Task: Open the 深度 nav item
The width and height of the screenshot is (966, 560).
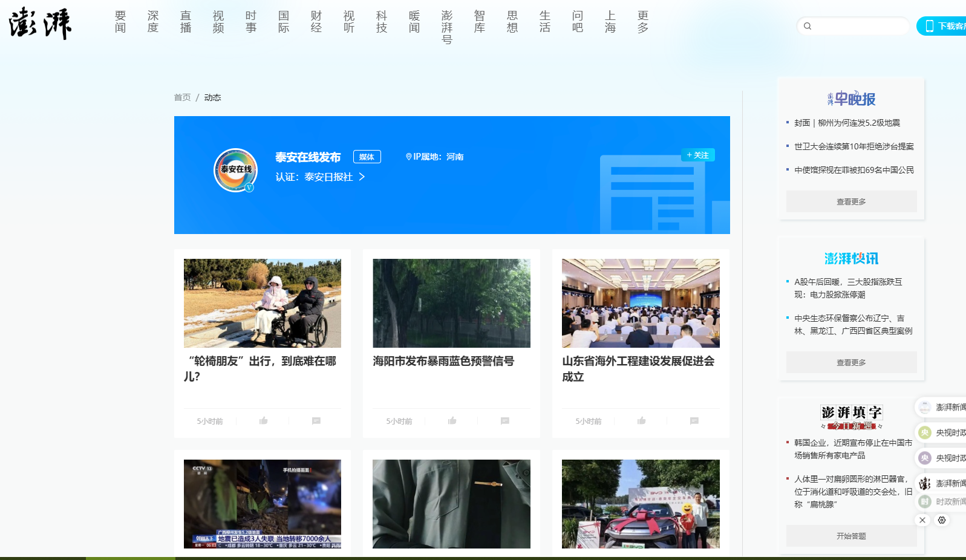Action: (x=153, y=22)
